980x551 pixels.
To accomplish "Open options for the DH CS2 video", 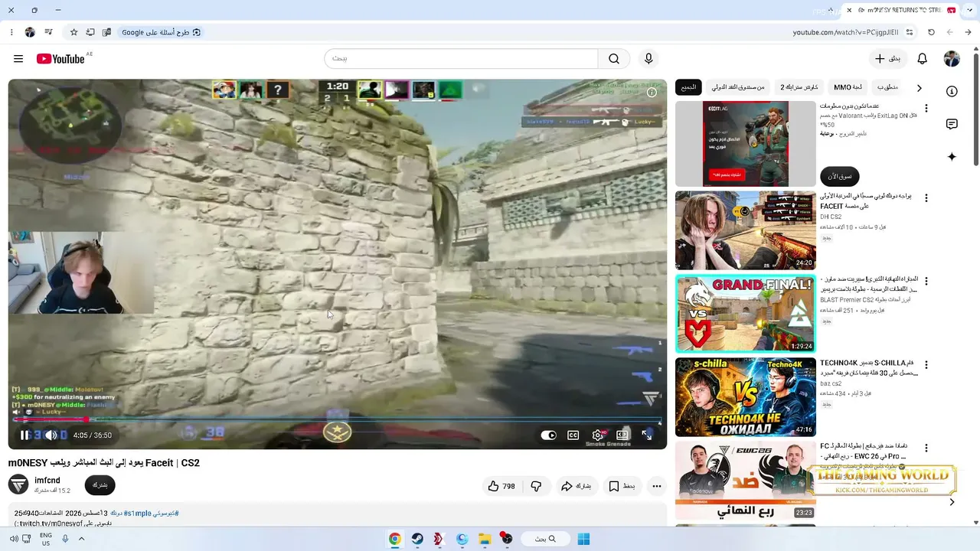I will tap(926, 198).
